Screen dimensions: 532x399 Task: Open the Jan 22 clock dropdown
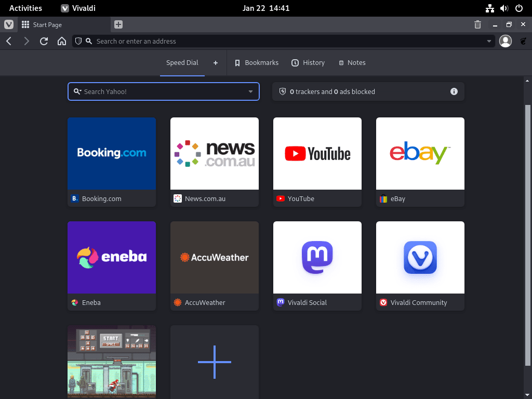pos(266,8)
